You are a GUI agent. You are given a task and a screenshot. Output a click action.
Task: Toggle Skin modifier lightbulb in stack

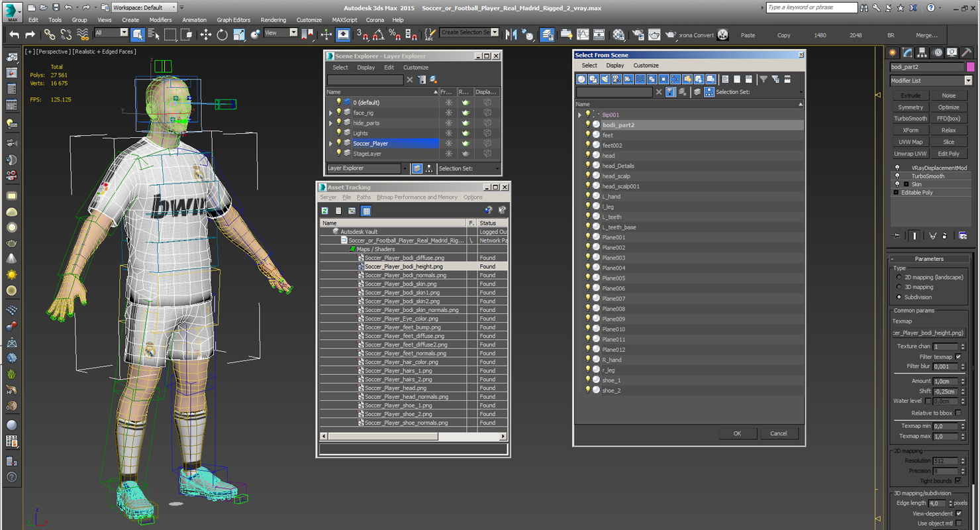pos(897,184)
